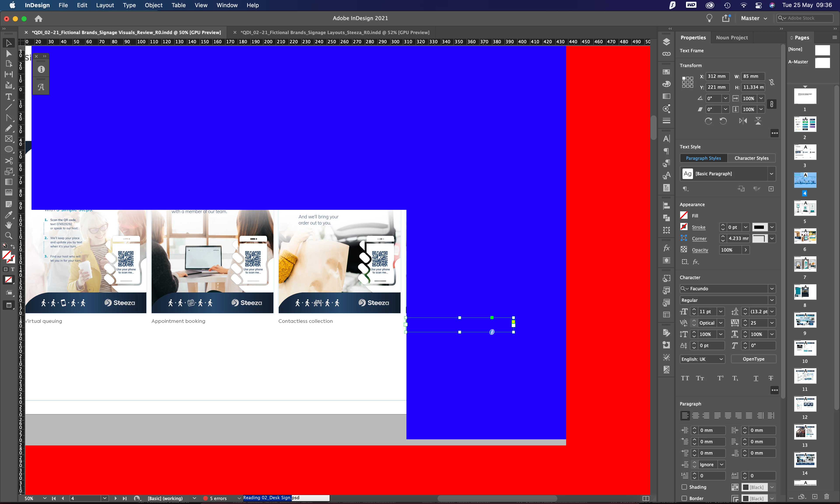
Task: Select the Scissors tool
Action: tap(9, 161)
